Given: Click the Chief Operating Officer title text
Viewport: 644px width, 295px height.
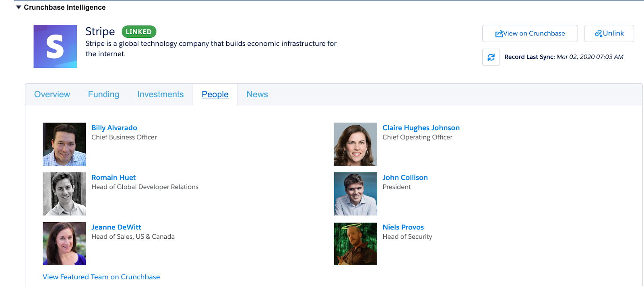Looking at the screenshot, I should [x=417, y=137].
